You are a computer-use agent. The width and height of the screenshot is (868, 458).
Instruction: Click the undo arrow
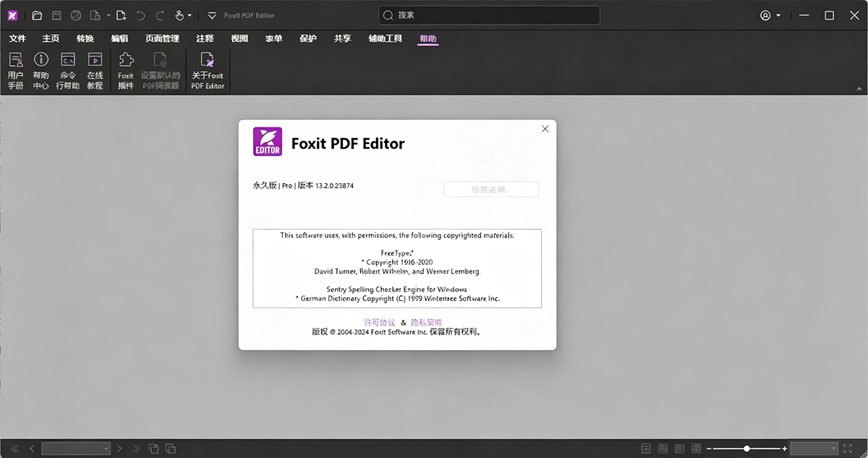coord(140,15)
